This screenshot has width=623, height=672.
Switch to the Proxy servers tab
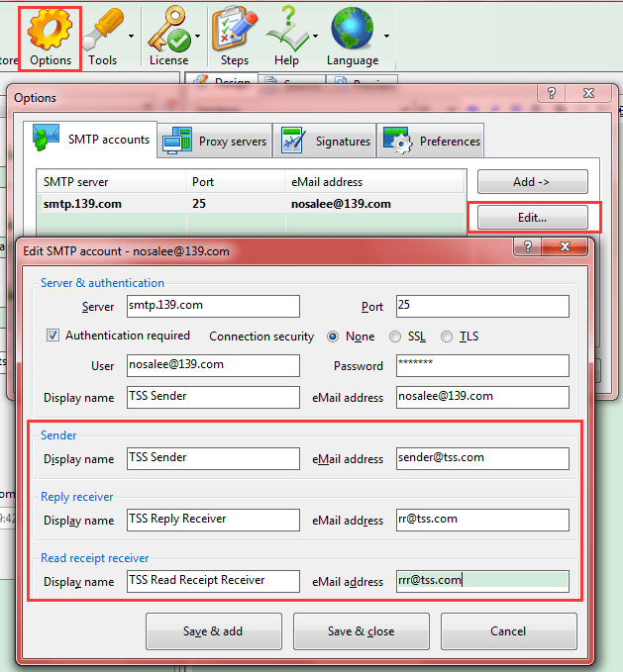(x=215, y=141)
